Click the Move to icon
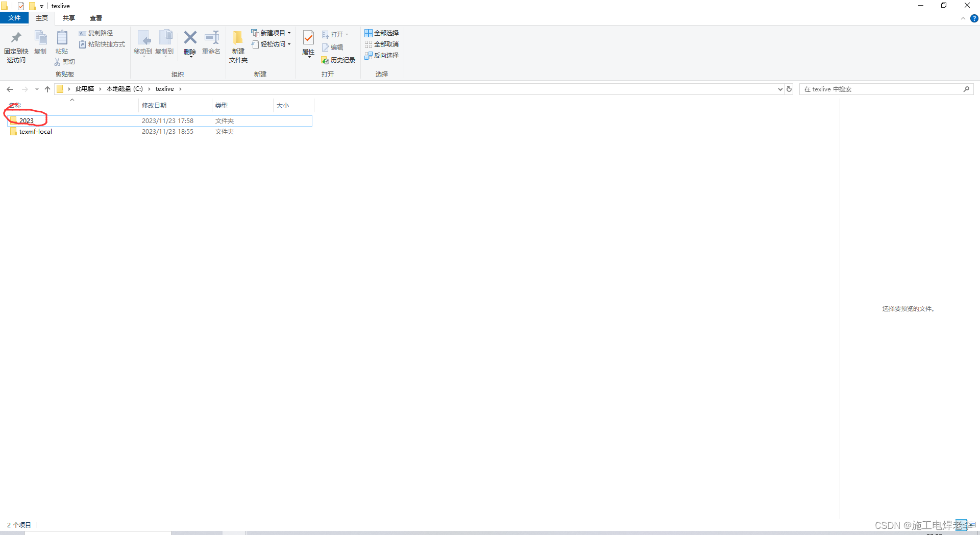Viewport: 980px width, 535px height. point(143,38)
